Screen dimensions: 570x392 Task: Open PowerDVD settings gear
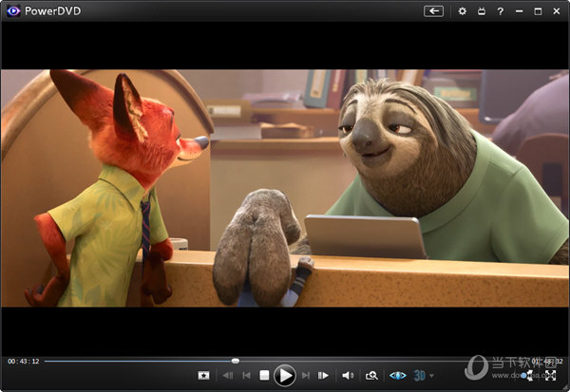[462, 11]
